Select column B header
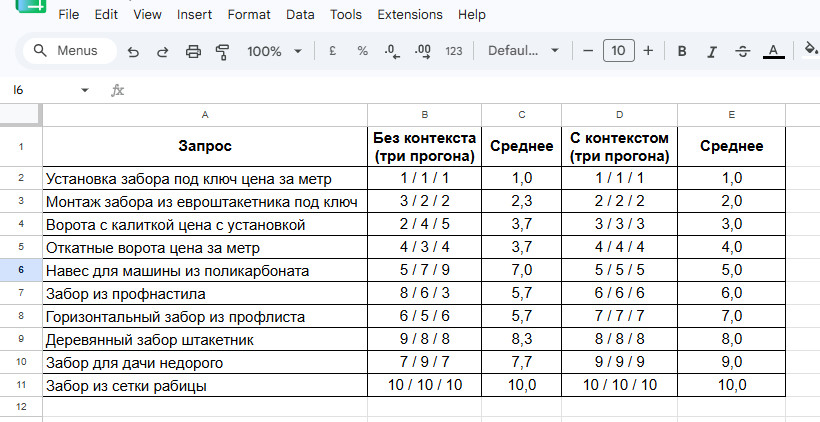Image resolution: width=820 pixels, height=422 pixels. pos(425,115)
